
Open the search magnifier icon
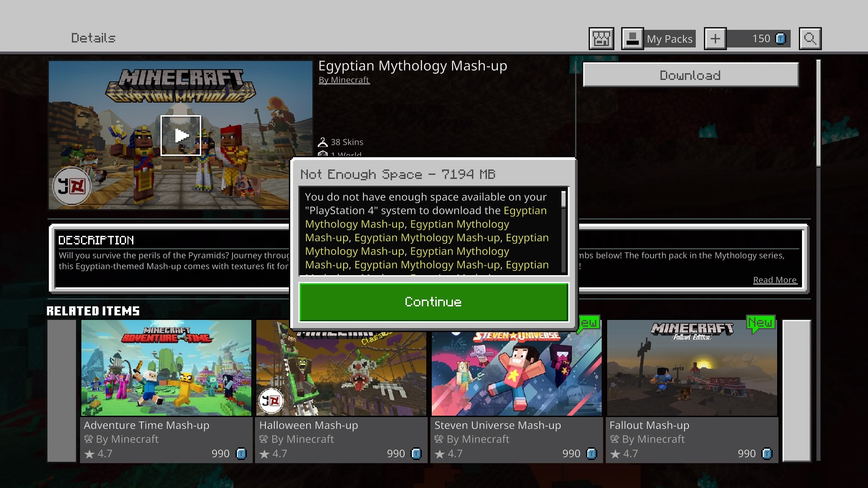(x=810, y=39)
